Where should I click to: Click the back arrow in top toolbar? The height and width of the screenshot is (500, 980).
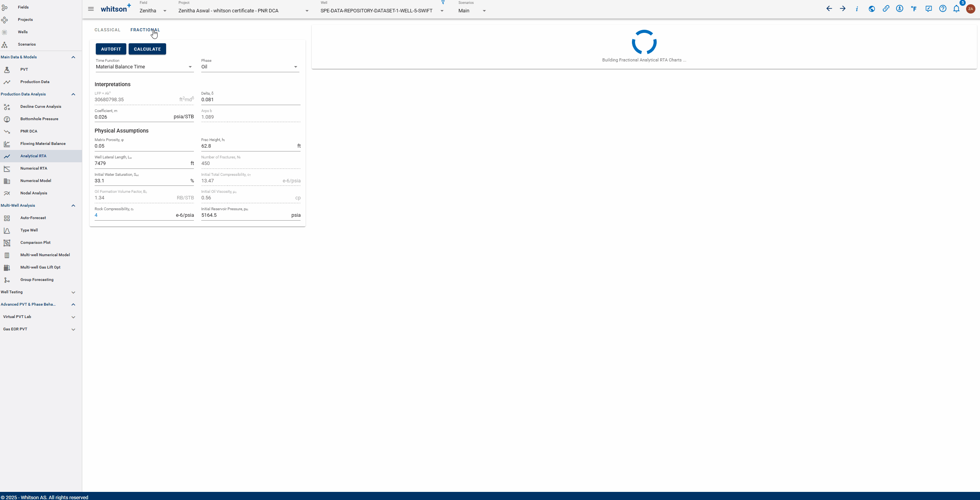pos(829,9)
